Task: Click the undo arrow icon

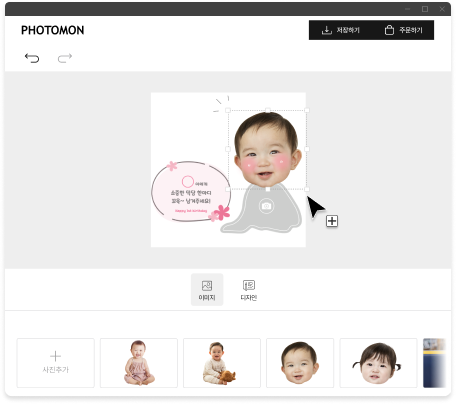Action: pos(32,58)
